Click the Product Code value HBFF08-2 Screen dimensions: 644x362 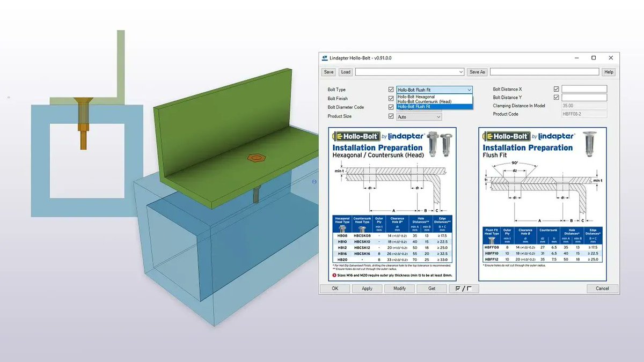[x=584, y=114]
